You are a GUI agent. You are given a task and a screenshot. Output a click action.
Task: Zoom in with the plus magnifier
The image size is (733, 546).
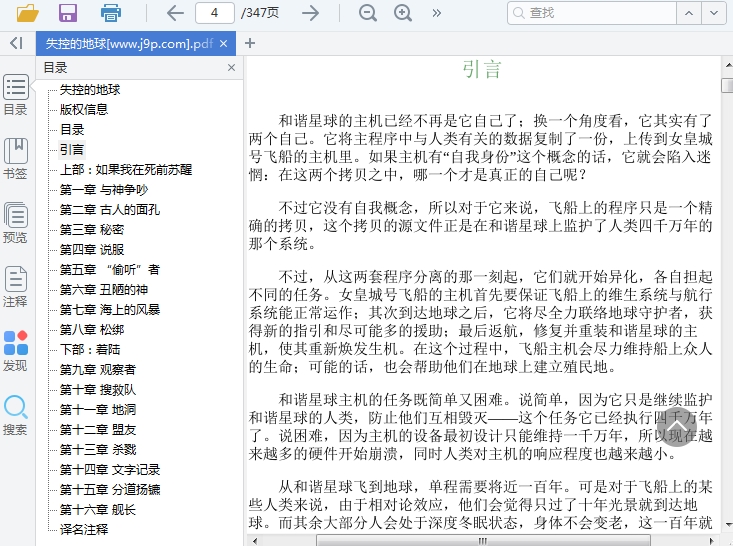pyautogui.click(x=402, y=13)
